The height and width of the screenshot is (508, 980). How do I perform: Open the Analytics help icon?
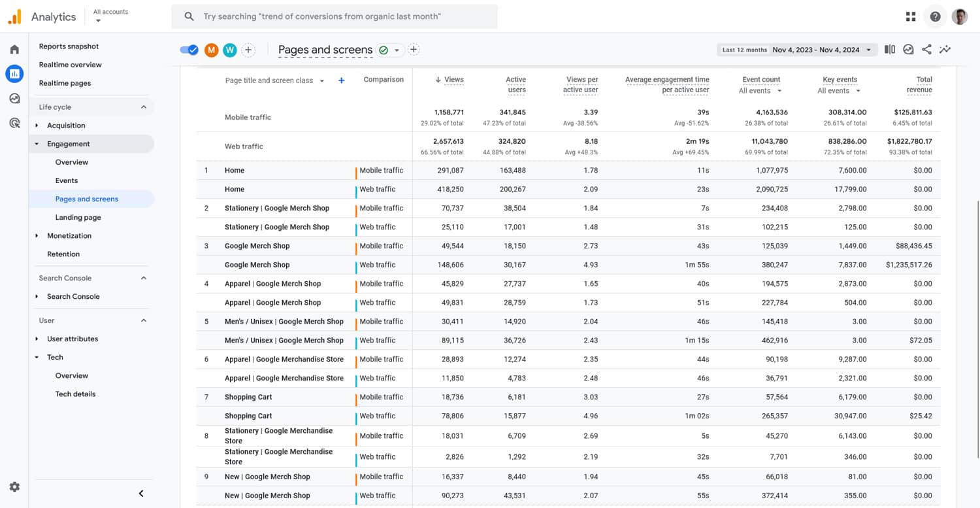935,16
